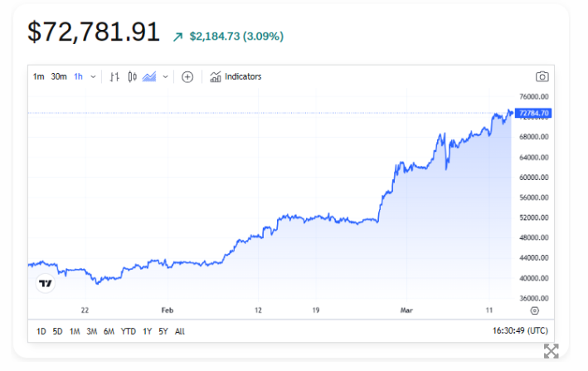Viewport: 588px width, 371px height.
Task: Select the 1D date range
Action: (x=41, y=331)
